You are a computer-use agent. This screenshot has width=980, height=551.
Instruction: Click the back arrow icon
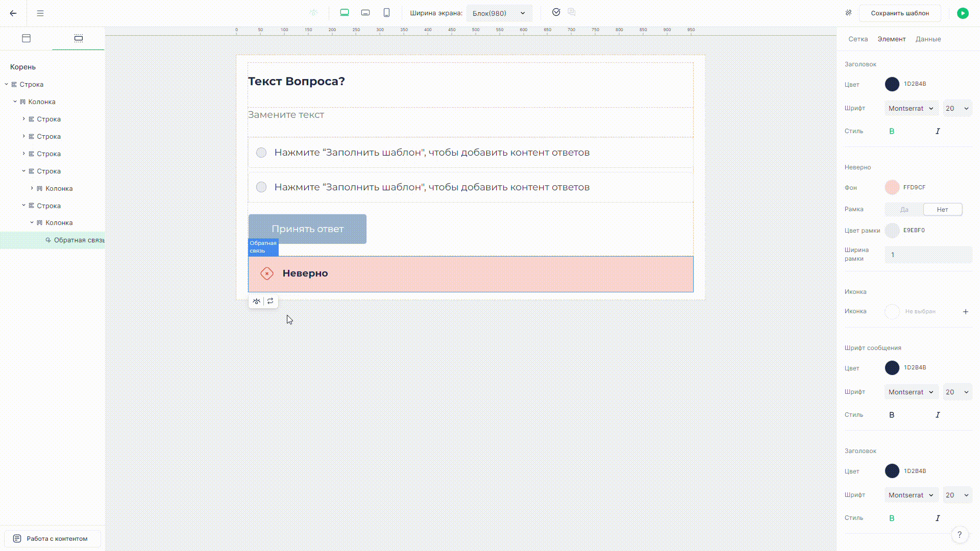[x=13, y=13]
